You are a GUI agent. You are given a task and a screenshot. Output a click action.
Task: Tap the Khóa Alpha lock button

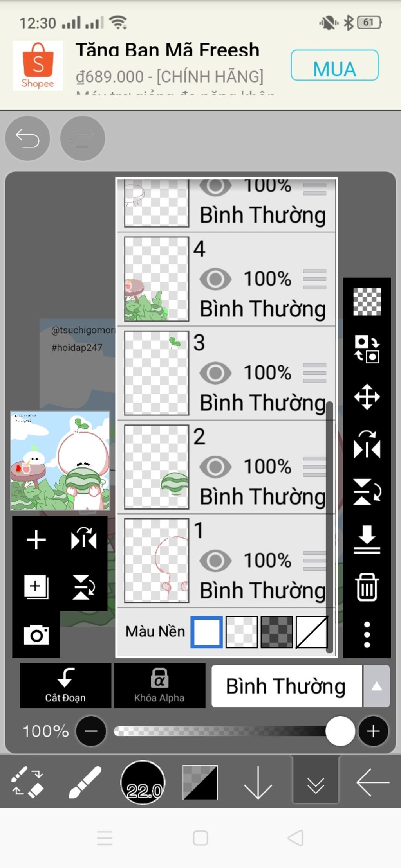tap(159, 686)
